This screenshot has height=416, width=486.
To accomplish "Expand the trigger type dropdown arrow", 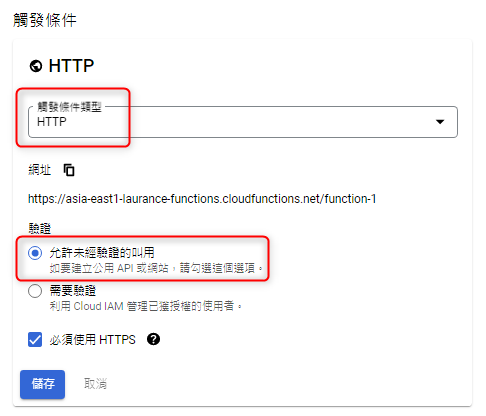I will (x=440, y=122).
